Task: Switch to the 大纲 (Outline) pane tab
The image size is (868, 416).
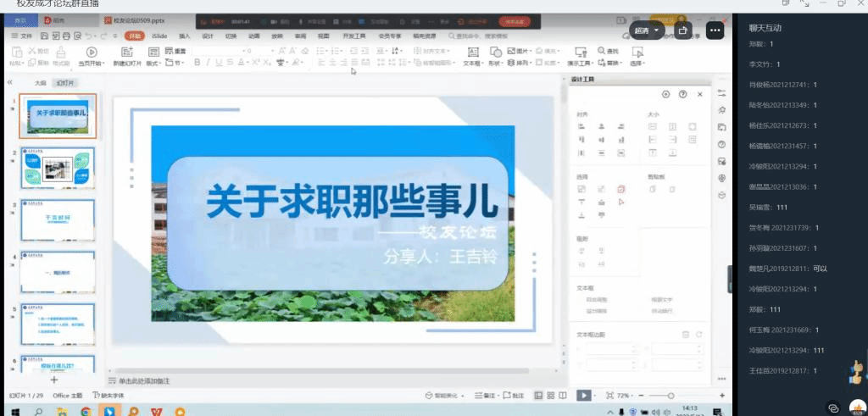Action: pyautogui.click(x=40, y=83)
